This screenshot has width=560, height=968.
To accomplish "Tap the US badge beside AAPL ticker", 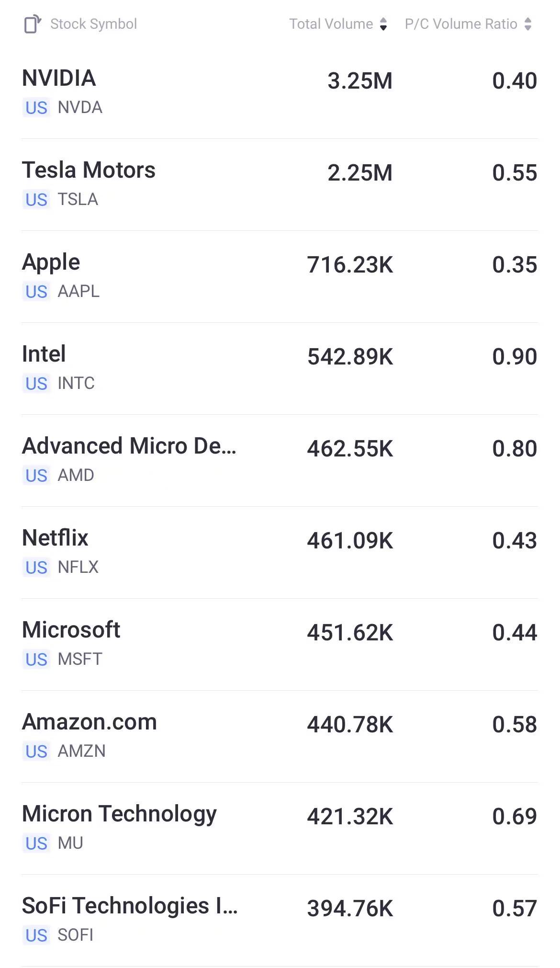I will 36,292.
